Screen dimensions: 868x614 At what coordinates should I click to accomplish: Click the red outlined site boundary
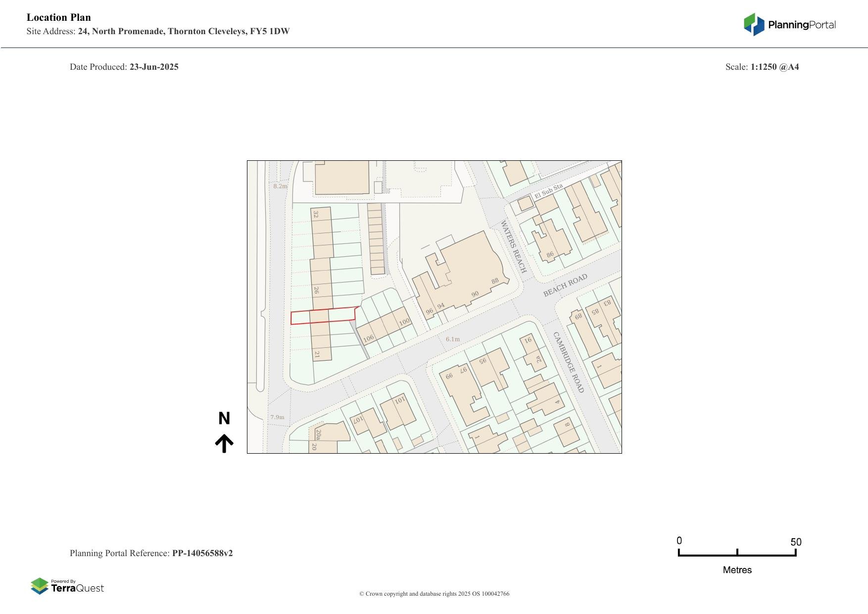coord(323,316)
